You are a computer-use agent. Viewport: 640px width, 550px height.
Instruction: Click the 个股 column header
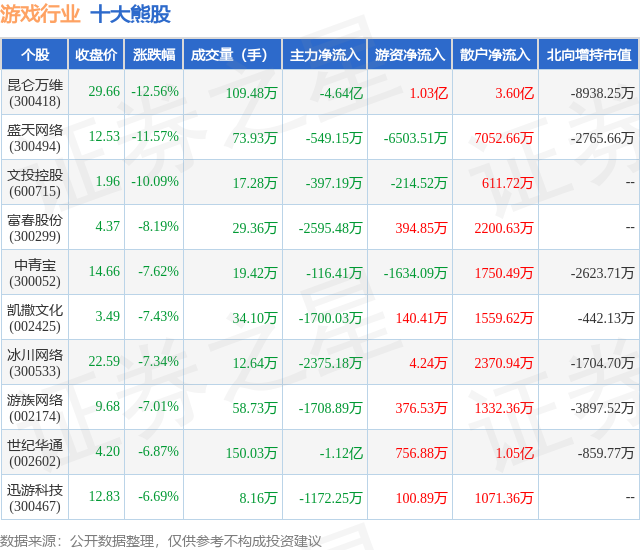[35, 54]
